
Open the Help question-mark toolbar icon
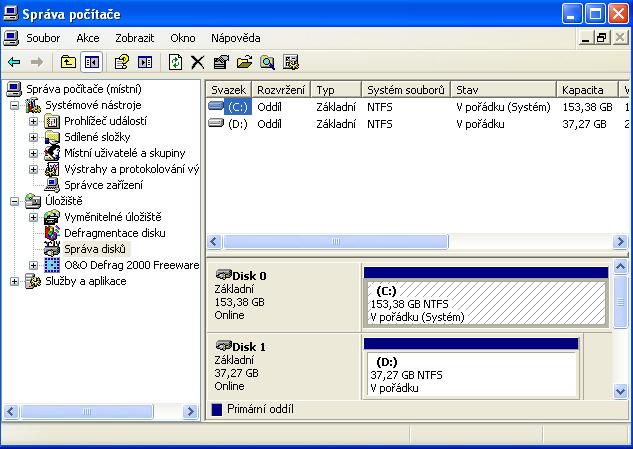coord(122,62)
